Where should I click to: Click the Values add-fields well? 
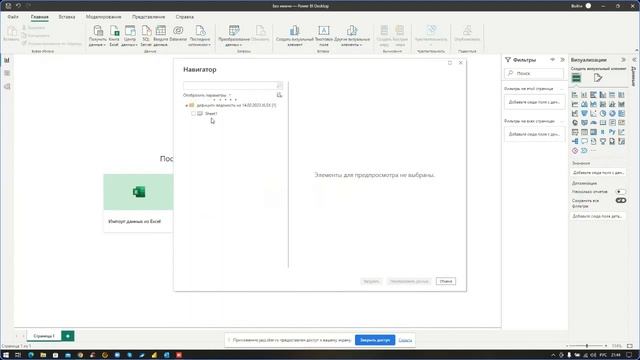pyautogui.click(x=598, y=173)
